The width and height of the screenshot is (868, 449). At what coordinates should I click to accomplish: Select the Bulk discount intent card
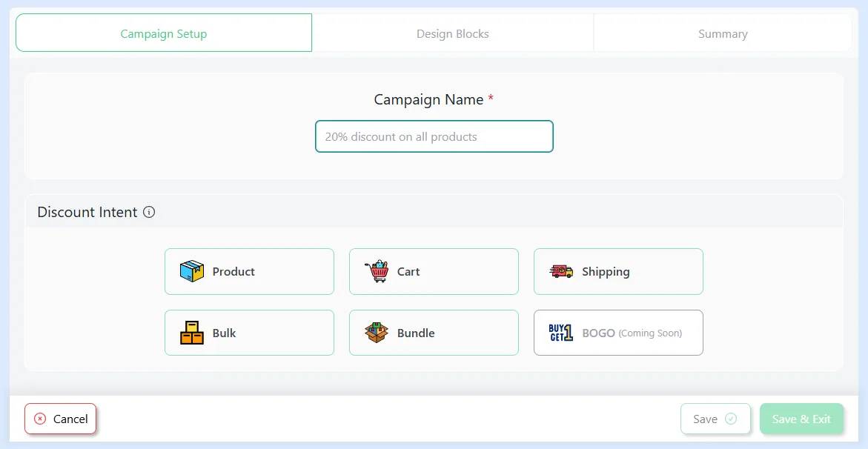coord(249,333)
